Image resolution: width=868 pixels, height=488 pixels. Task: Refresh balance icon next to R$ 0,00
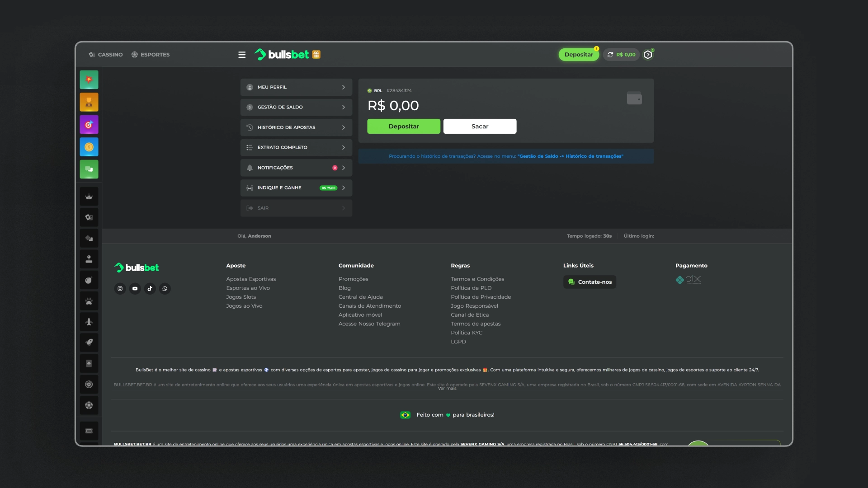pyautogui.click(x=610, y=55)
